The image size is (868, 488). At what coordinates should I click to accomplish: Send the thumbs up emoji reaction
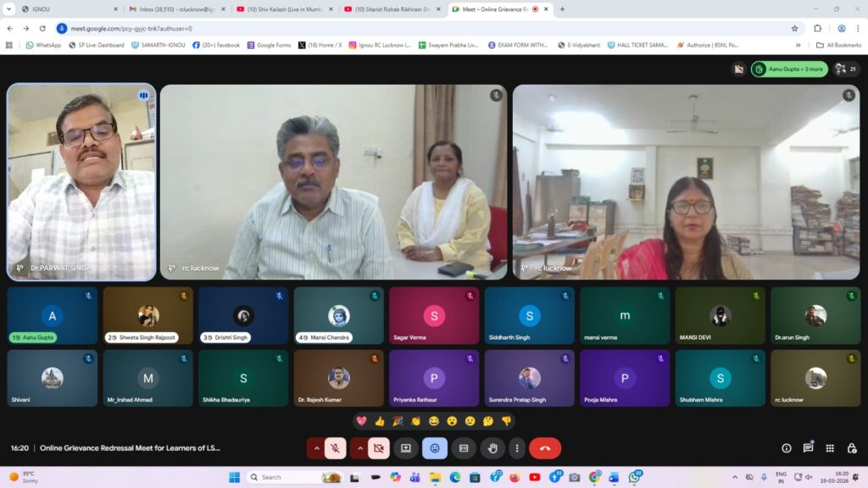click(379, 421)
